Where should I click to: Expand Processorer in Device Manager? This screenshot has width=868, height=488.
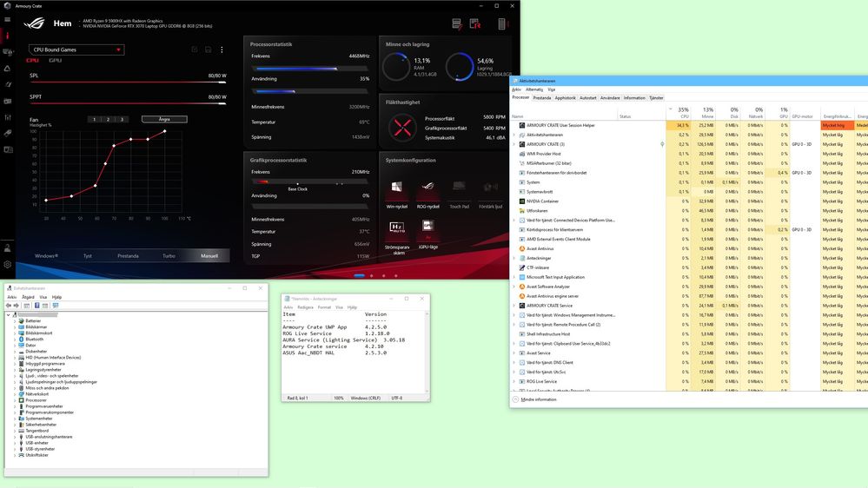15,400
